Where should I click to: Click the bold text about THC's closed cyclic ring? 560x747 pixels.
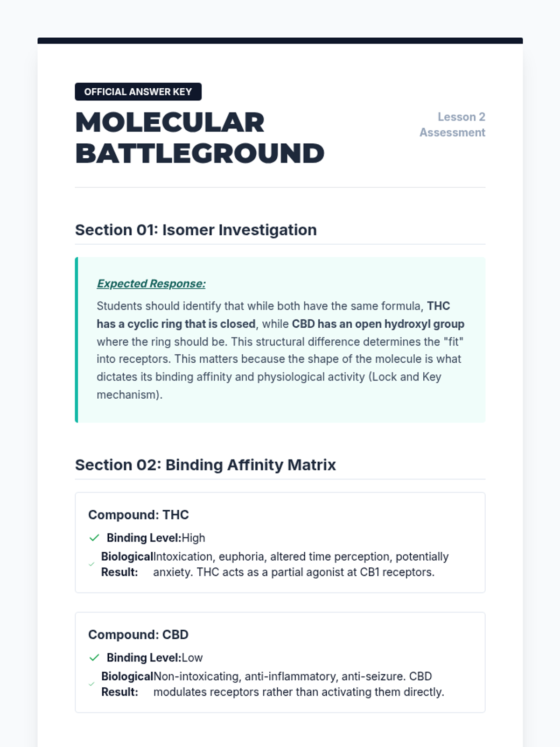[176, 324]
